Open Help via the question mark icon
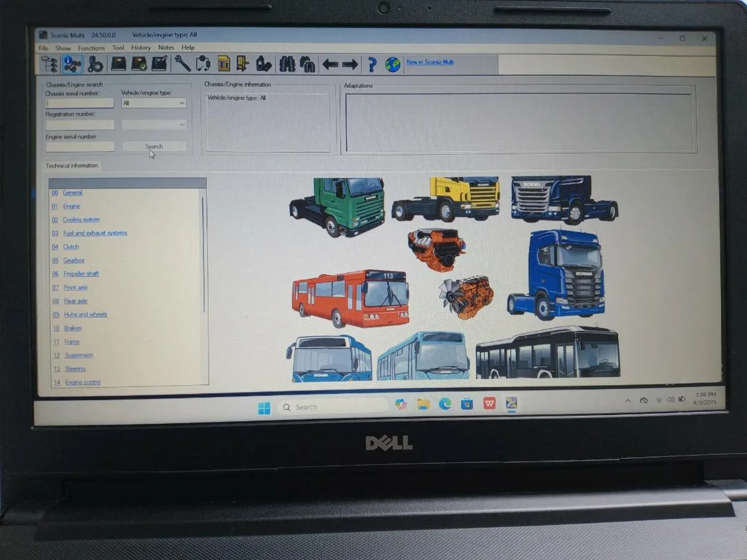 coord(372,63)
